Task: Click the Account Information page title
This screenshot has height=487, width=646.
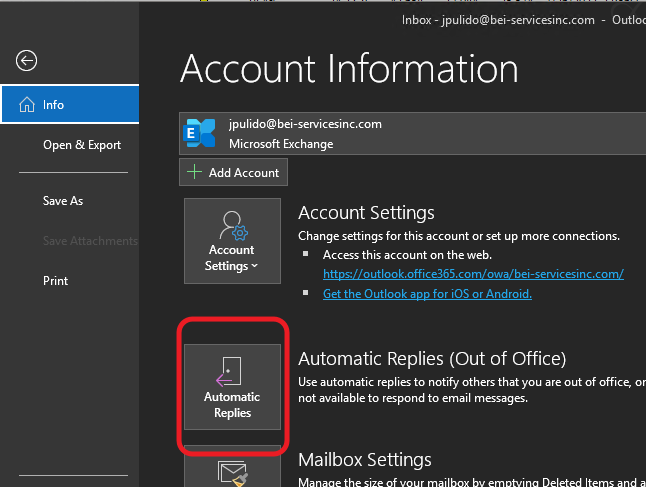Action: [349, 69]
